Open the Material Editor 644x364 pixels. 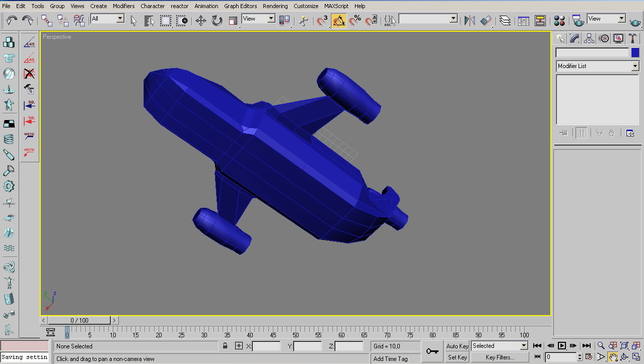(x=559, y=21)
